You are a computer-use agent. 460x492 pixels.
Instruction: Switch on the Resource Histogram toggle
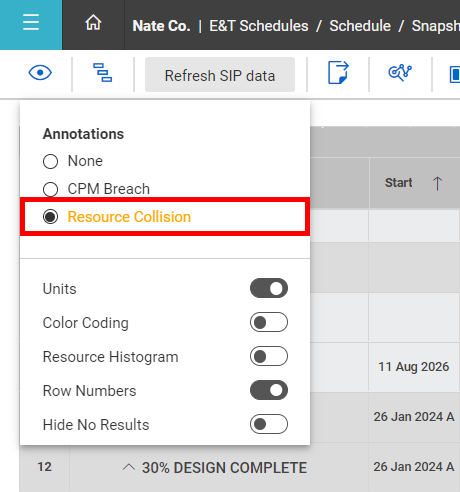(x=269, y=356)
